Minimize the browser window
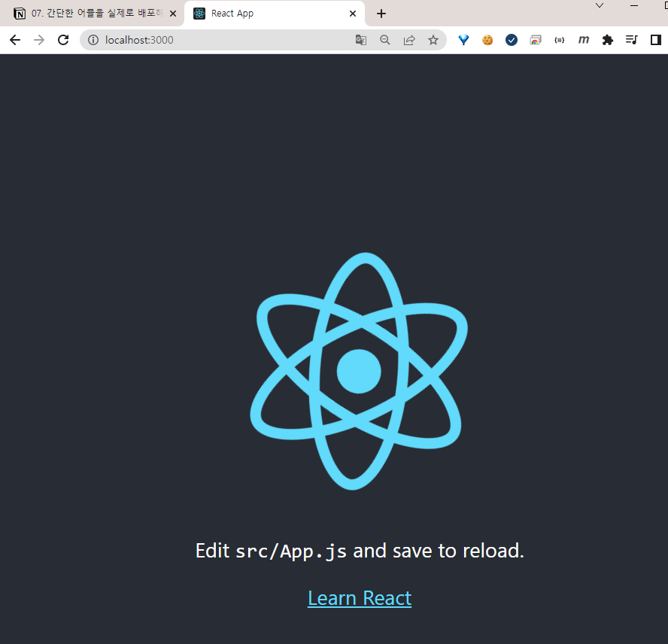668x644 pixels. [634, 5]
